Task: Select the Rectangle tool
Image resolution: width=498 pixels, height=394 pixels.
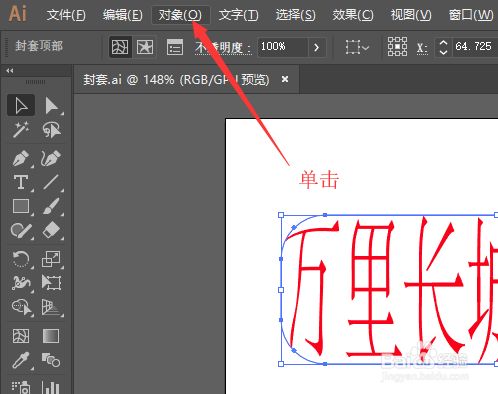Action: point(21,206)
